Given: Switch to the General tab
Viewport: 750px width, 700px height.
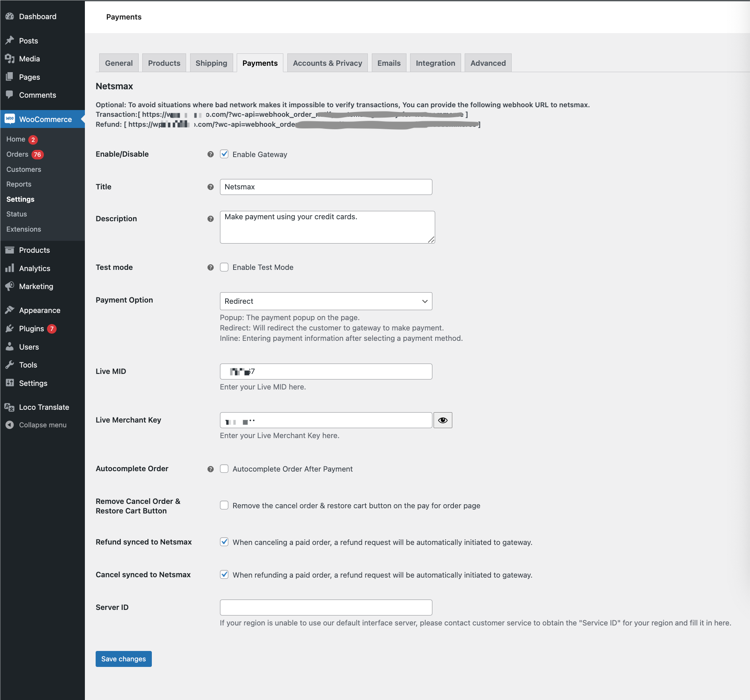Looking at the screenshot, I should pos(119,63).
